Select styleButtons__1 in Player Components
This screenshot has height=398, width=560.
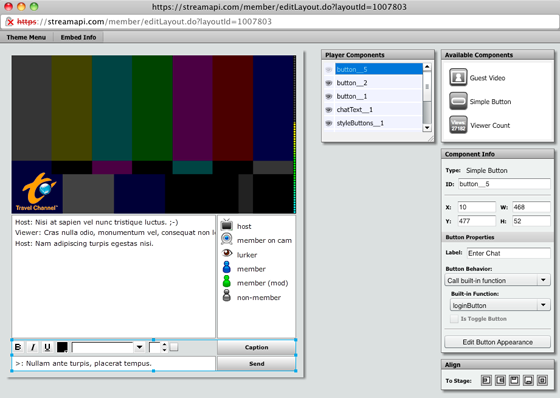coord(379,123)
